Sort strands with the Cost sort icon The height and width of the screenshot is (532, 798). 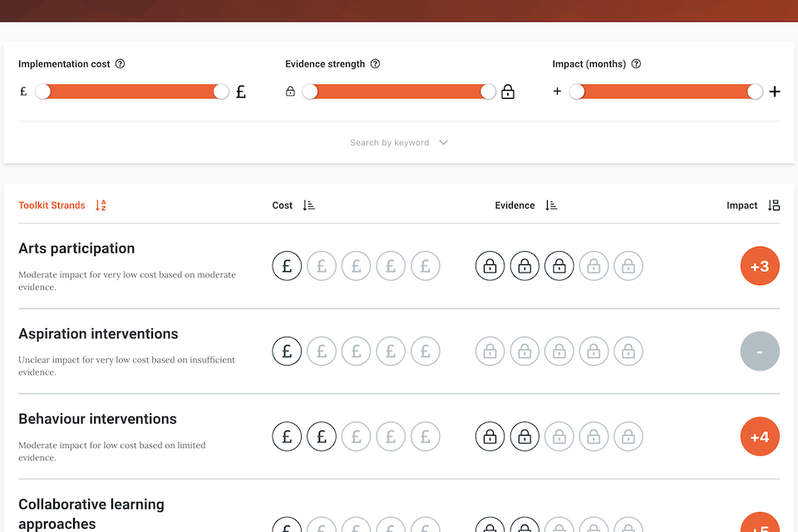[x=309, y=205]
